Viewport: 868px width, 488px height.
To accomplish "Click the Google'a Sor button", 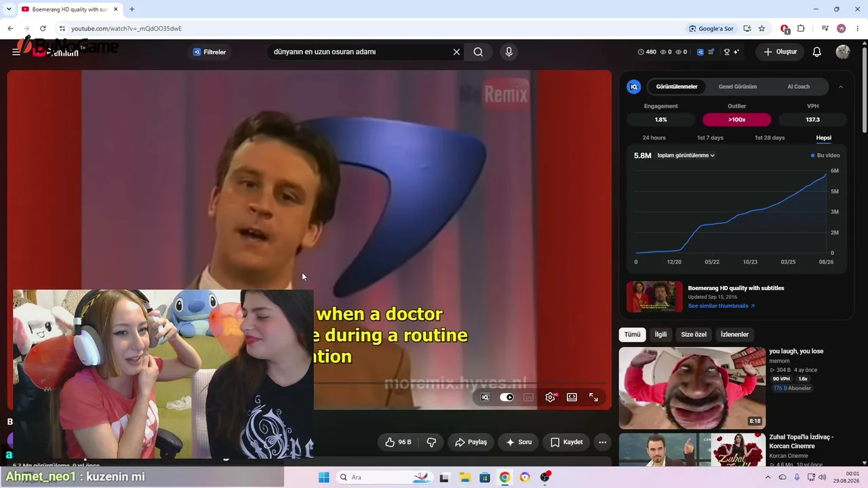I will (711, 28).
